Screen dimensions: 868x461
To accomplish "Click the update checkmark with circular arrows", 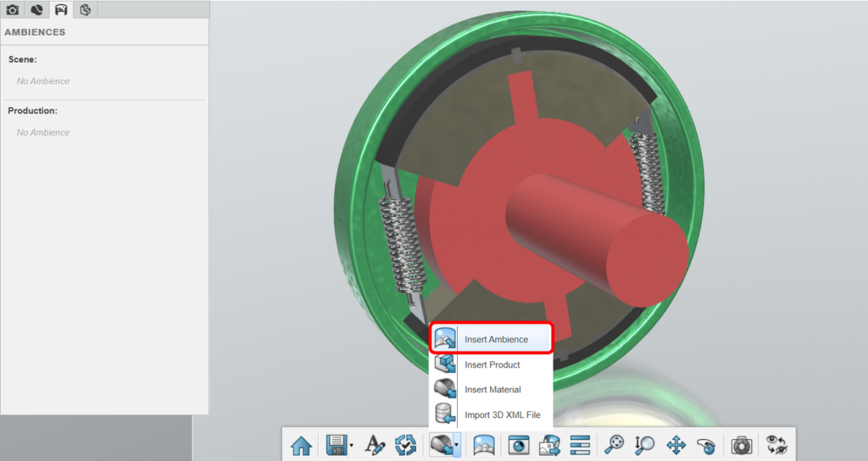I will pos(405,445).
